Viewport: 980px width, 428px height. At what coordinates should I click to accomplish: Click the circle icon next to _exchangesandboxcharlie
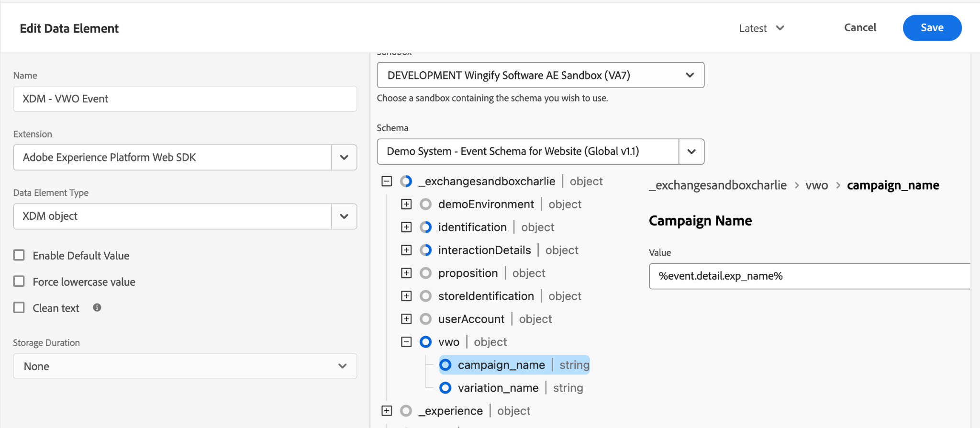point(406,181)
